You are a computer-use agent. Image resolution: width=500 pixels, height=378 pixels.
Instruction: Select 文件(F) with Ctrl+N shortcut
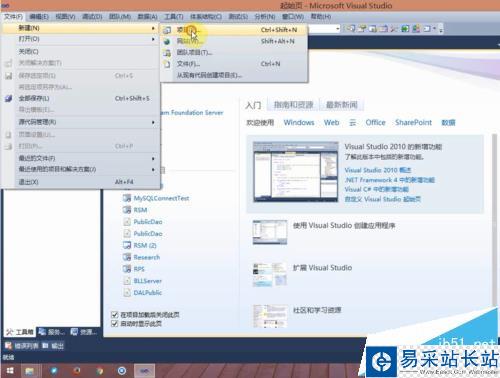[233, 64]
